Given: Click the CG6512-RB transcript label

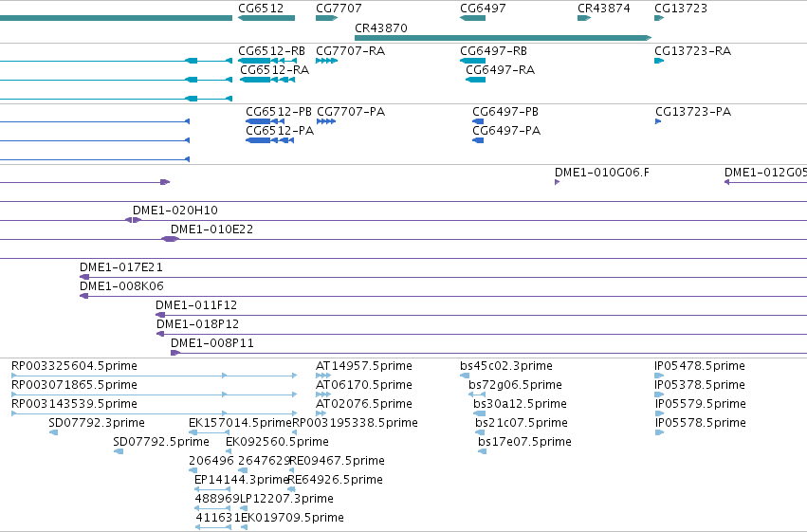Looking at the screenshot, I should pyautogui.click(x=271, y=51).
